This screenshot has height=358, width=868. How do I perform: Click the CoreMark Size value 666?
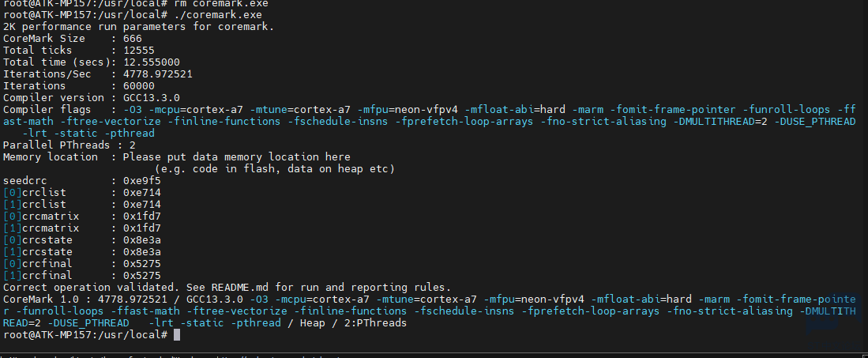click(133, 38)
